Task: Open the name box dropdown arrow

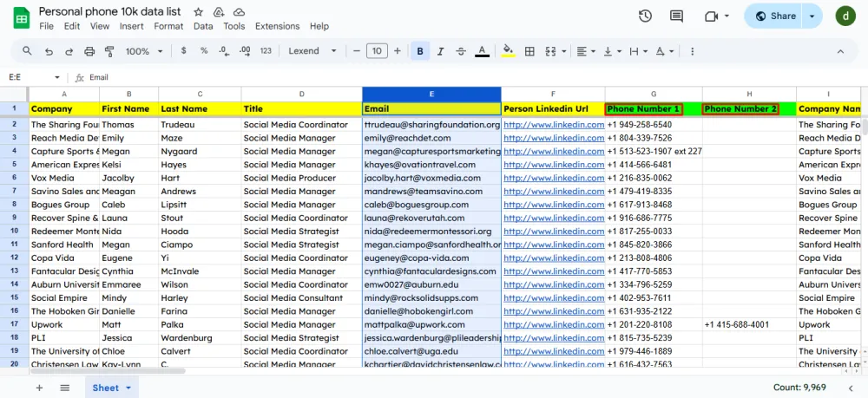Action: tap(57, 77)
